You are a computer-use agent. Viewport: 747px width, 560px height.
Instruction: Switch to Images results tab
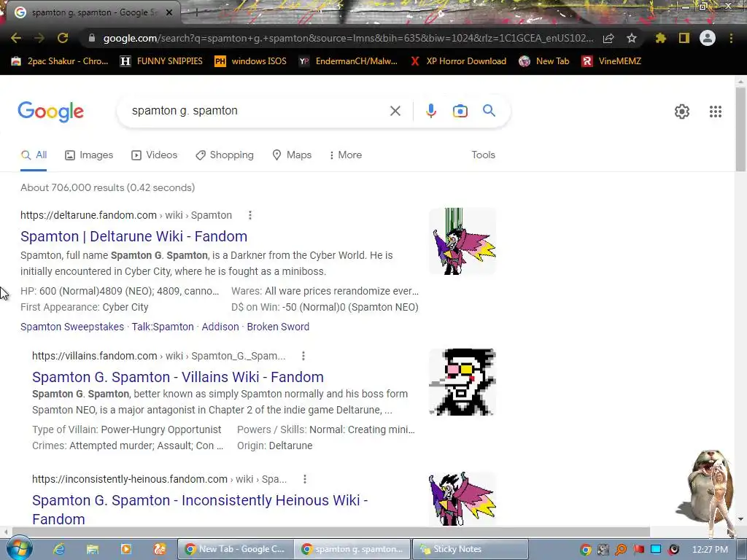click(89, 155)
